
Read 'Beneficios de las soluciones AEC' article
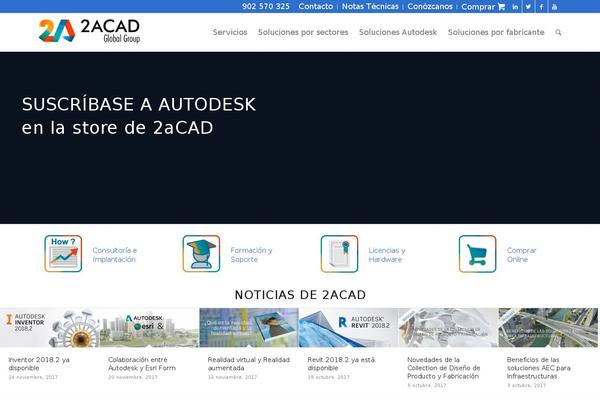[x=539, y=368]
